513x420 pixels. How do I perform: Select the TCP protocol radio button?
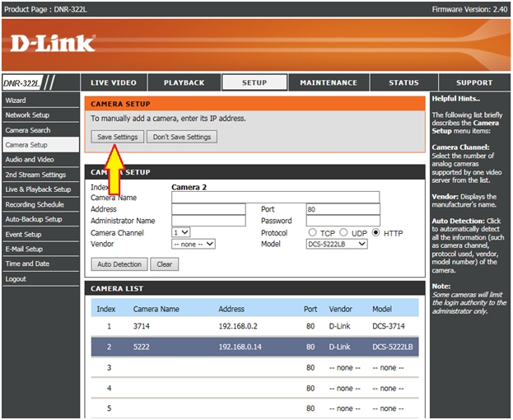point(313,233)
